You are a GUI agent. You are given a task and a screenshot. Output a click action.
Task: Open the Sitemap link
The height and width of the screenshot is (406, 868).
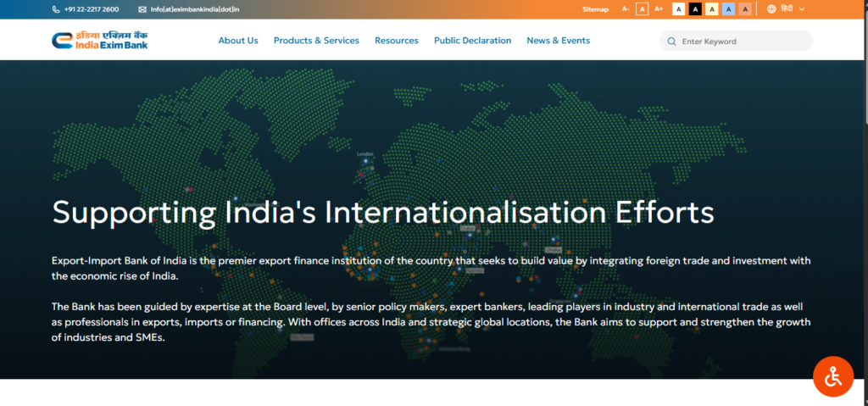pyautogui.click(x=596, y=9)
